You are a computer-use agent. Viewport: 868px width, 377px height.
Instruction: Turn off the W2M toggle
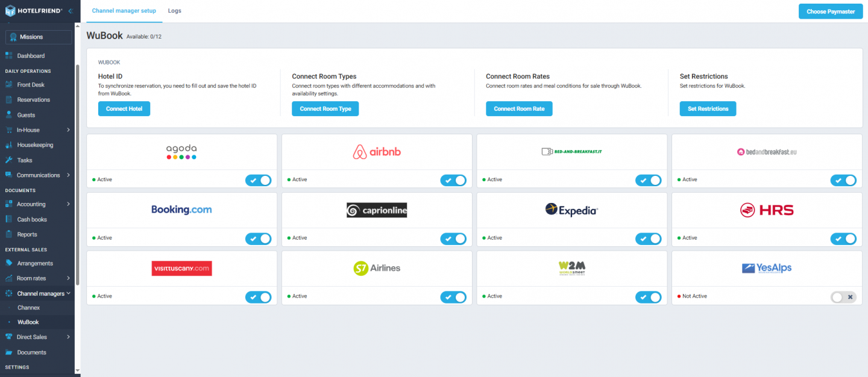tap(648, 297)
